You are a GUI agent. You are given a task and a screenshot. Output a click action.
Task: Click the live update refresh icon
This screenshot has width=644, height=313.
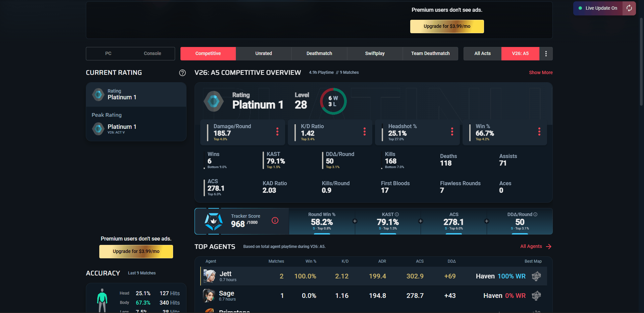629,8
